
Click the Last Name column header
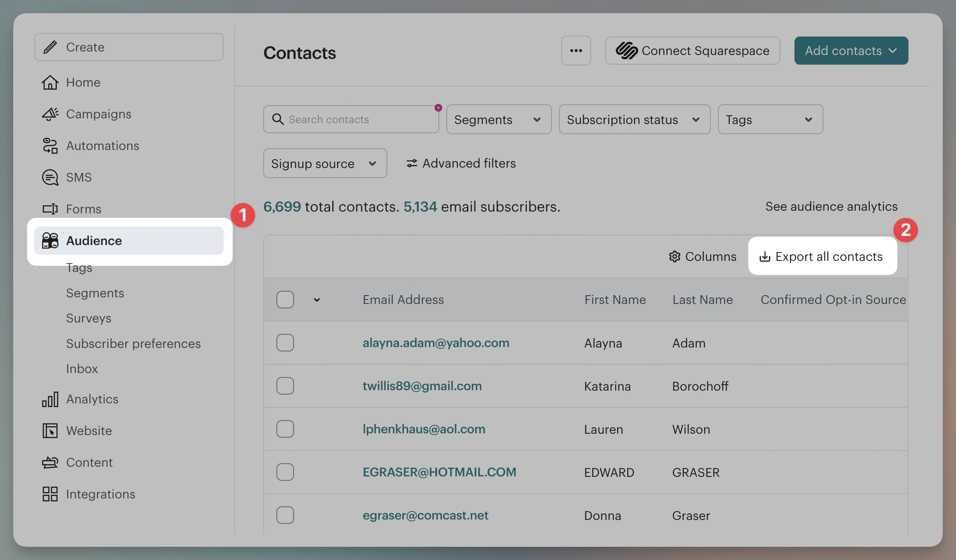pos(702,300)
